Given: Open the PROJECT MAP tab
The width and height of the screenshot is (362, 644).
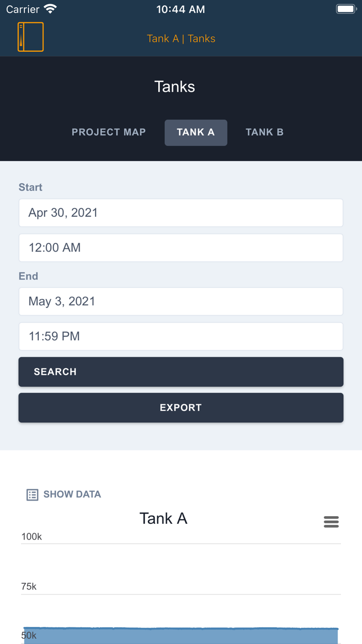Looking at the screenshot, I should pyautogui.click(x=109, y=132).
